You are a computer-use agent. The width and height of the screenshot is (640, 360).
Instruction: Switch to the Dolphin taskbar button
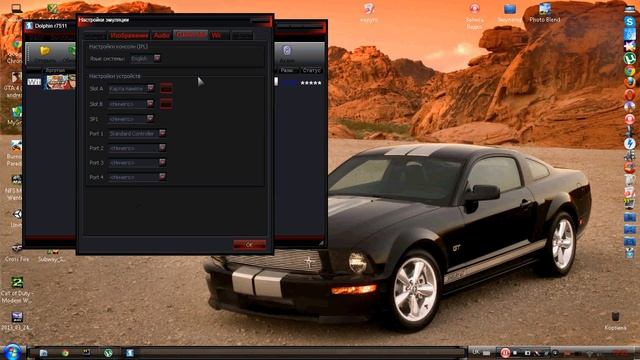click(129, 353)
